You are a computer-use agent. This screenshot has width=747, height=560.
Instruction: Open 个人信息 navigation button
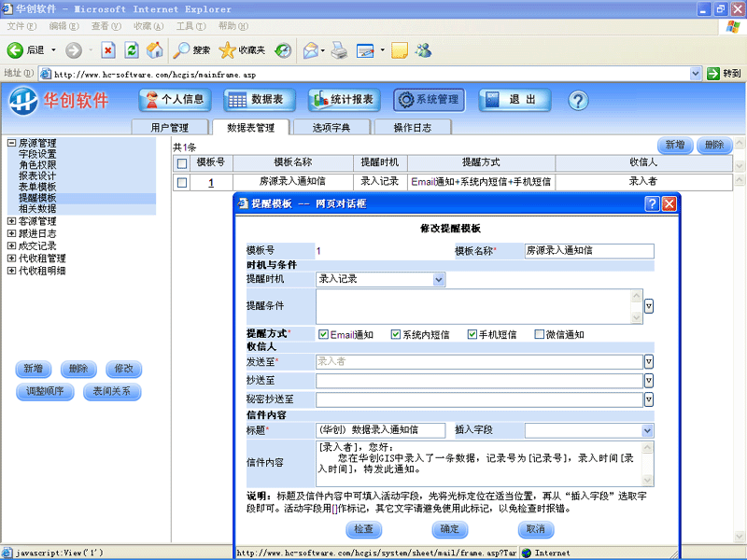(x=175, y=100)
